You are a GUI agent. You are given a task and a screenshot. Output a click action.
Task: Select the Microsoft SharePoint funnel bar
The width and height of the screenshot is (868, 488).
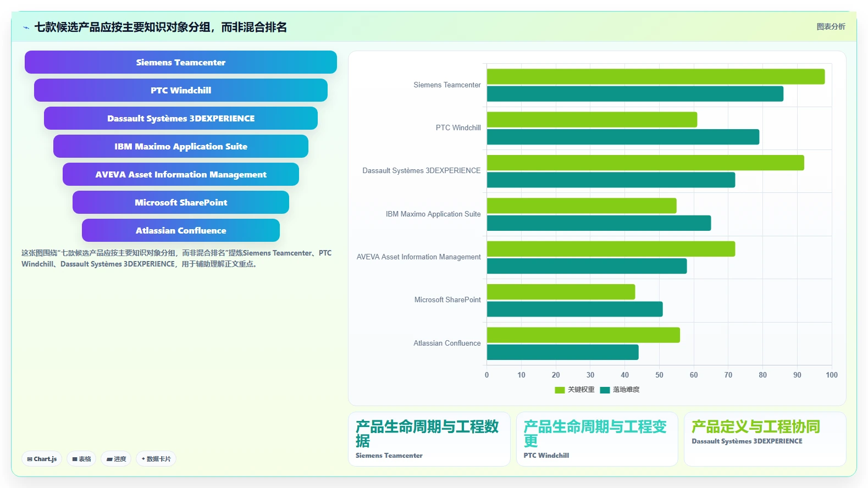(181, 202)
